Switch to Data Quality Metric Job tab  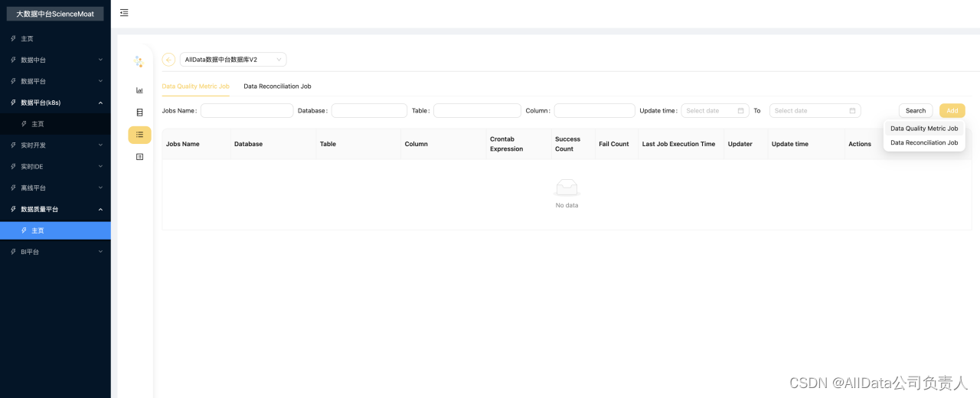195,86
